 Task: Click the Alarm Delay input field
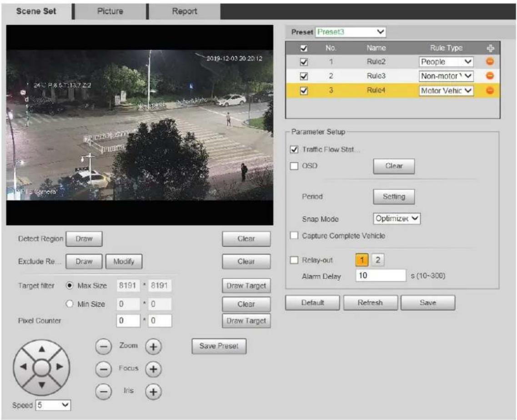pyautogui.click(x=381, y=275)
